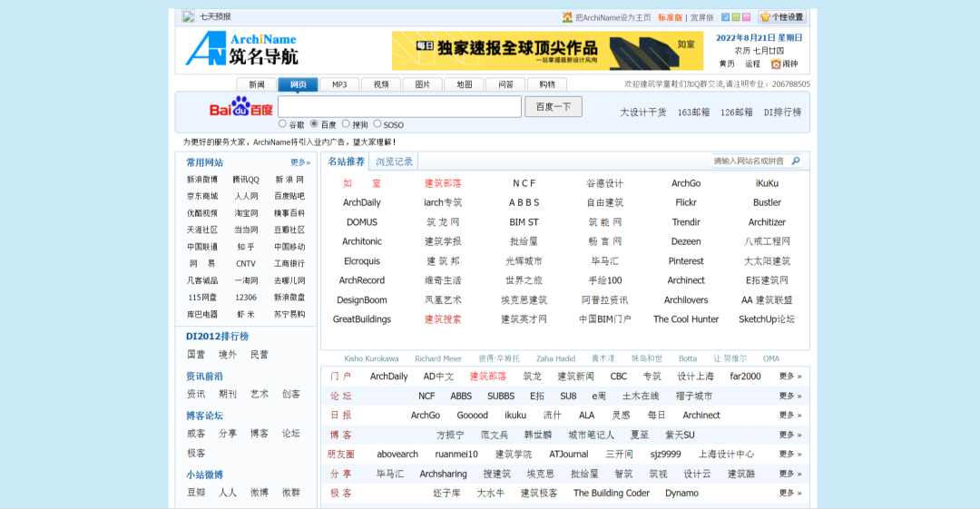Choose the blue skin color swatch

coord(725,17)
